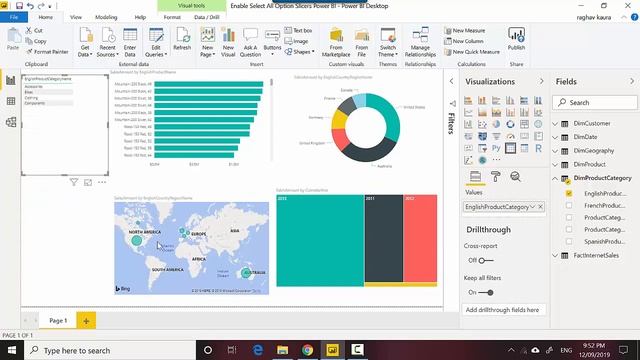Switch to Model view in left sidebar
Viewport: 640px width, 360px height.
click(11, 122)
